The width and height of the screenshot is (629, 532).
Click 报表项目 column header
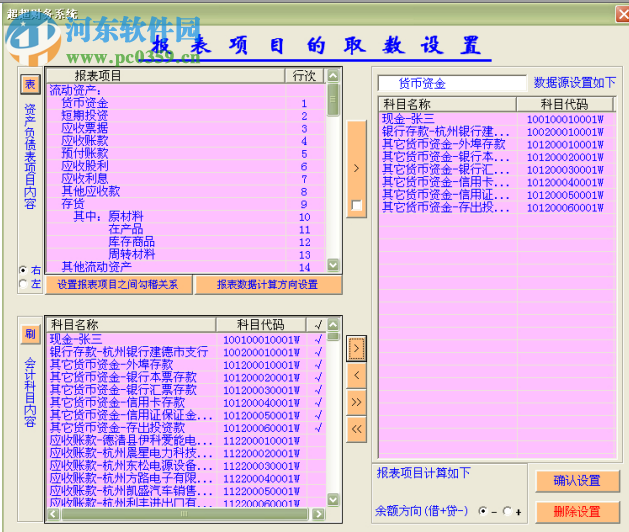166,75
